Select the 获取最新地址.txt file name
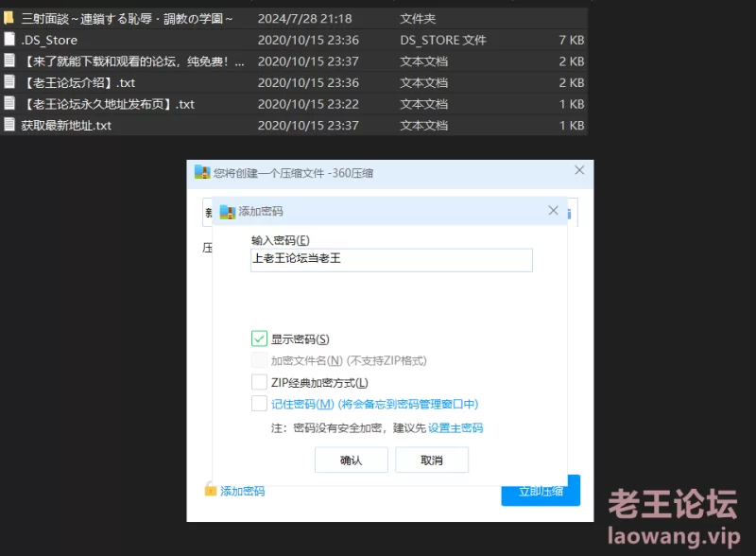The width and height of the screenshot is (756, 556). point(66,126)
